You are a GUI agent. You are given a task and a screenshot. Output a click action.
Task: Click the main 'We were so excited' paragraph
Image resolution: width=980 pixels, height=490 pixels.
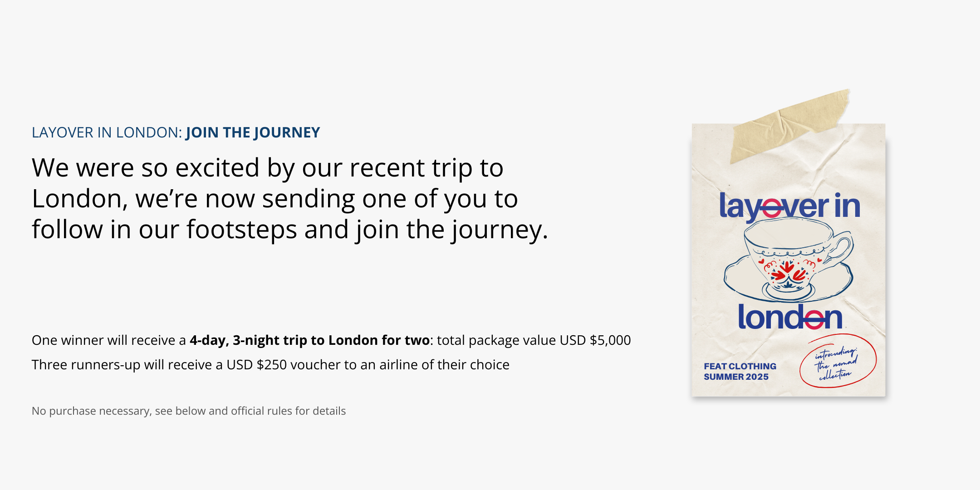click(x=289, y=199)
